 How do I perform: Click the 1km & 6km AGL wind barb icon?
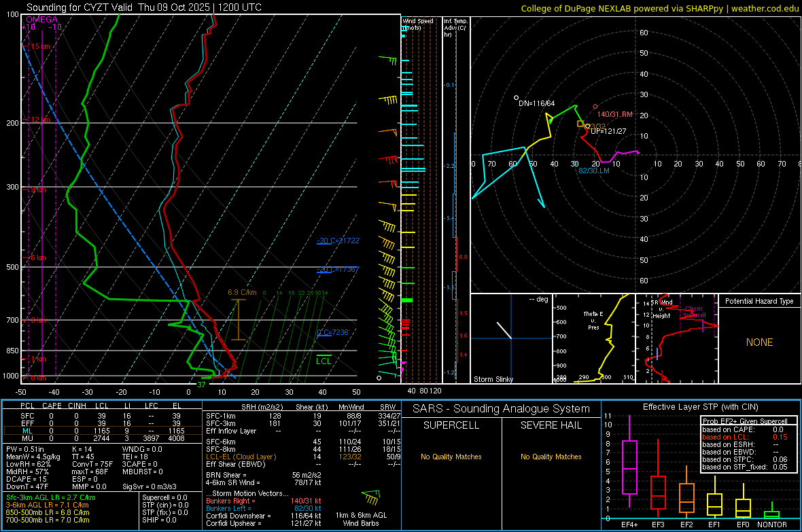pyautogui.click(x=370, y=497)
